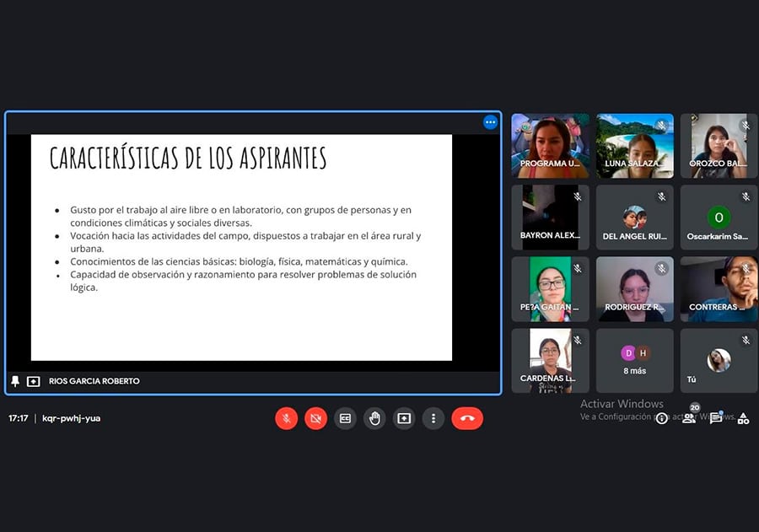
Task: Open the three-dot more options menu
Action: 433,418
